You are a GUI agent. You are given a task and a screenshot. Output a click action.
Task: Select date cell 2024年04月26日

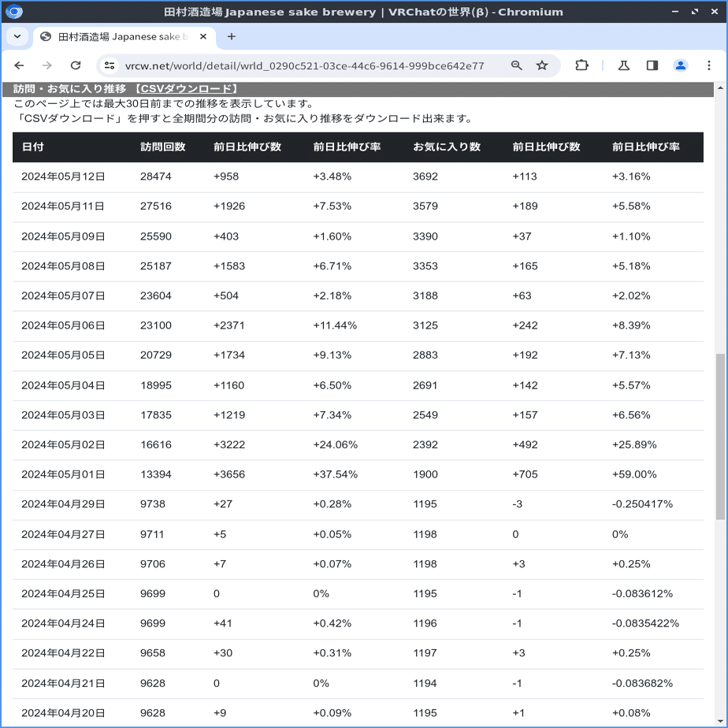63,565
